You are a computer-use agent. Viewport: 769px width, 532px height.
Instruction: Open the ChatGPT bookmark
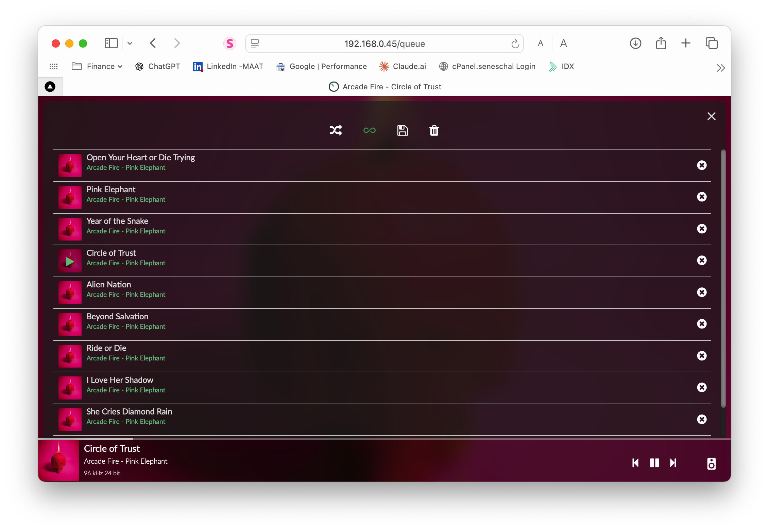click(x=158, y=67)
